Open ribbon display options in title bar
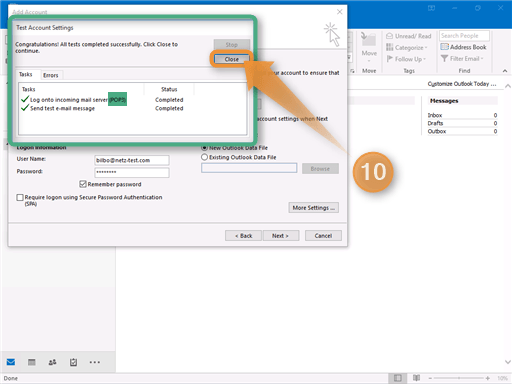512x384 pixels. click(431, 8)
